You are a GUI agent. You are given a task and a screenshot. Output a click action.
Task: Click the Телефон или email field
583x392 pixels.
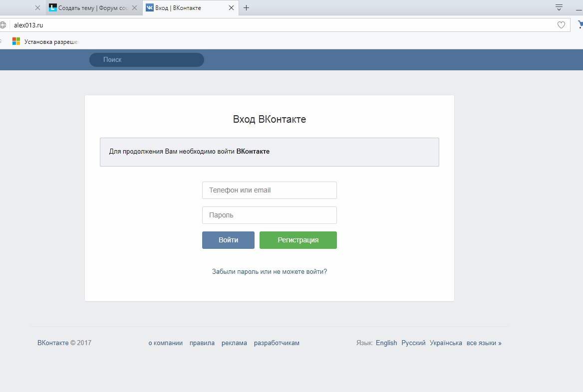(269, 190)
